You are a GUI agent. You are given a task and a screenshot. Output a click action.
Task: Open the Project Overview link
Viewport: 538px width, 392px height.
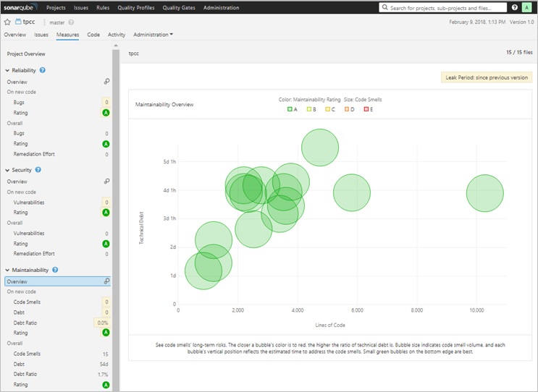26,54
